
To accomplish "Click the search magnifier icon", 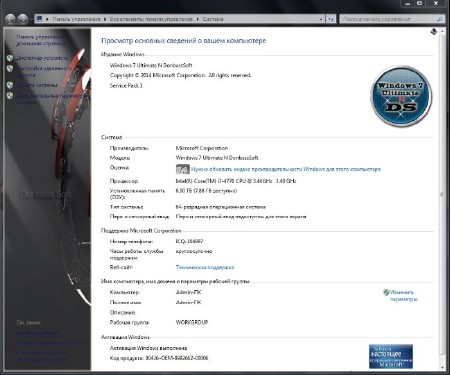I will tap(440, 19).
